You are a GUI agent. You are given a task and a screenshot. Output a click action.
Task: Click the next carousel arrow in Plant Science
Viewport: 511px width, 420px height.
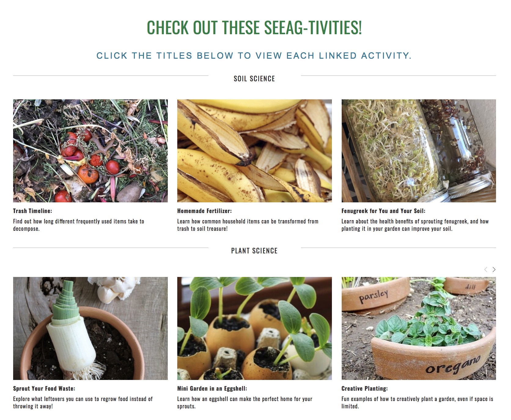[x=494, y=269]
